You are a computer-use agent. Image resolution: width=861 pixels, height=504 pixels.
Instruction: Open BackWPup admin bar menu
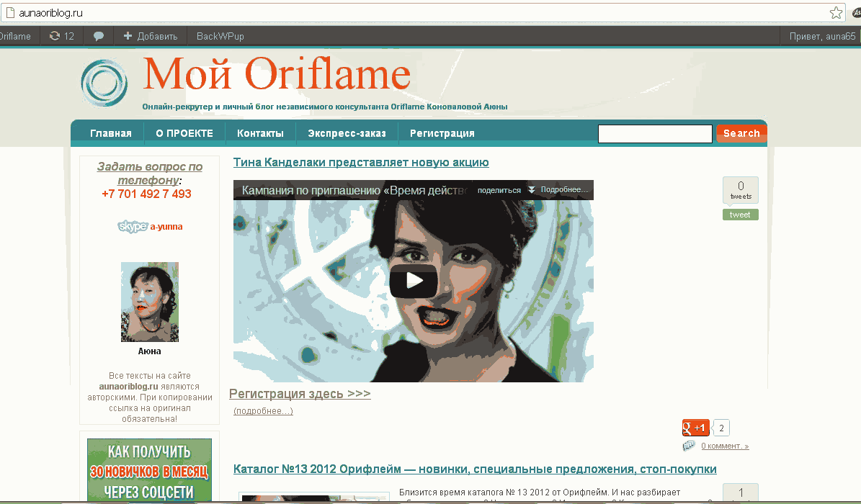click(220, 36)
